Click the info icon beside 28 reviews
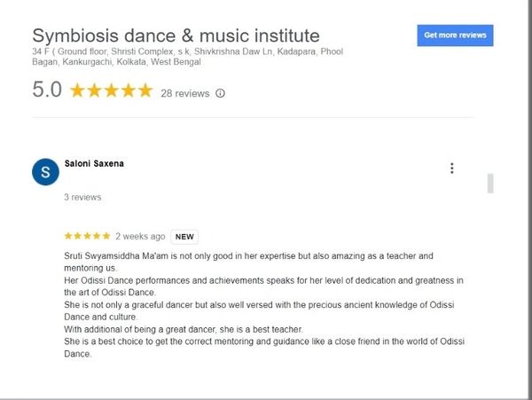This screenshot has width=532, height=400. coord(221,93)
